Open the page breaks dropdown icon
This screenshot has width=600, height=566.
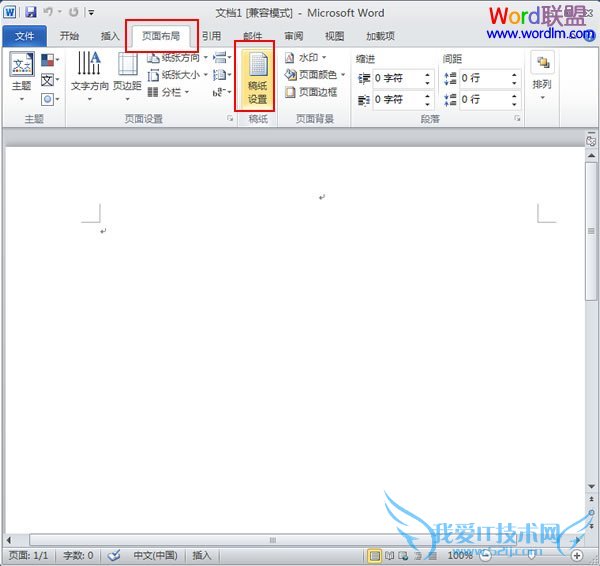pos(222,58)
